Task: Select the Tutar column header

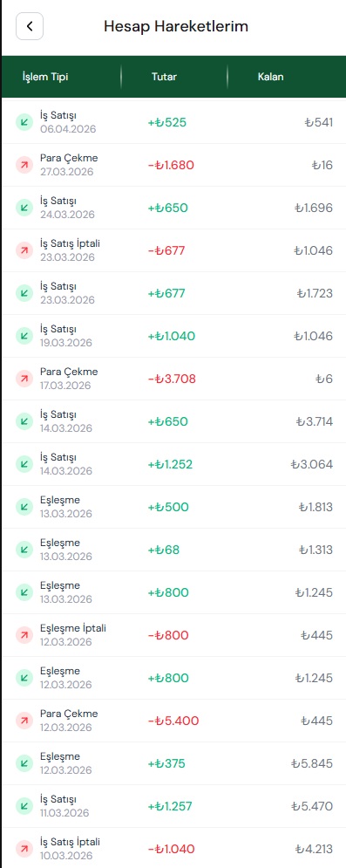Action: point(164,77)
